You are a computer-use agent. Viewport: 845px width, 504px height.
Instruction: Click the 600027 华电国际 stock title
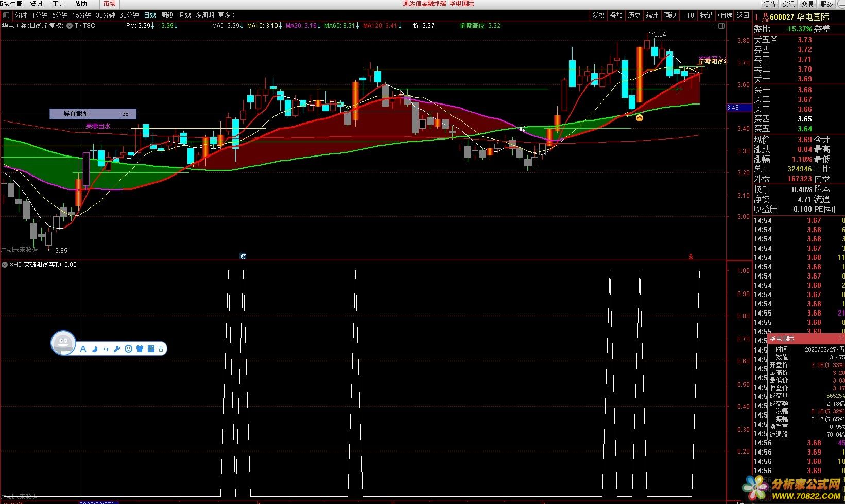pos(800,17)
